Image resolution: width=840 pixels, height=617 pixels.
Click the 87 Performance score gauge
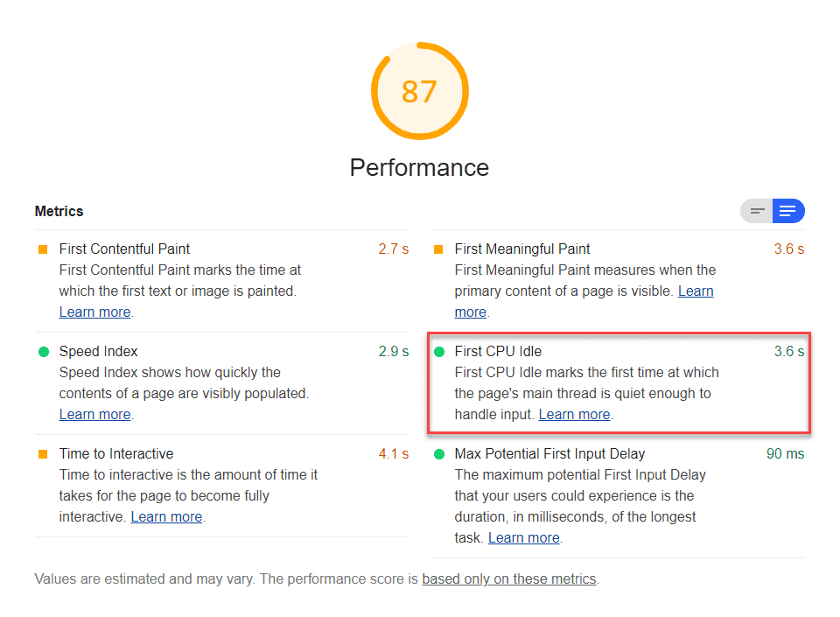[419, 91]
